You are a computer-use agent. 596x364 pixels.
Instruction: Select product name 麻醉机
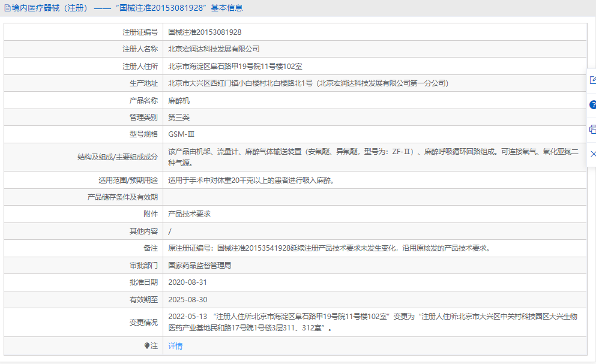[x=179, y=101]
